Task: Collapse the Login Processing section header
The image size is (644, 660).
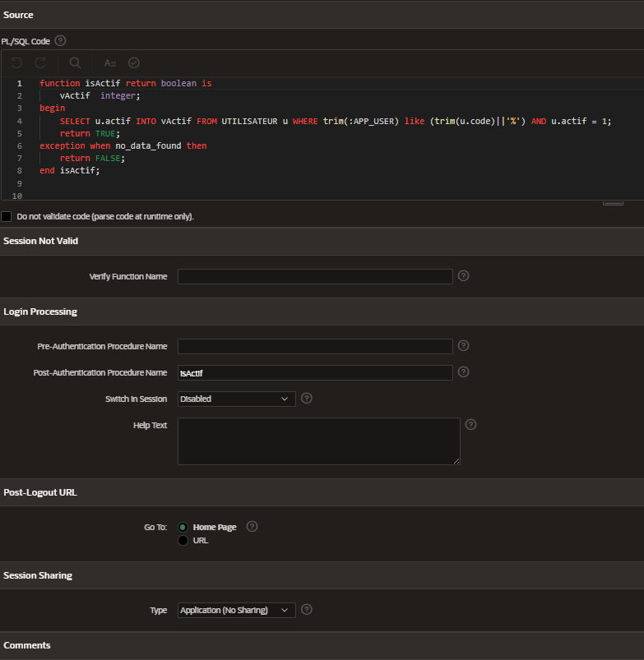Action: pos(40,312)
